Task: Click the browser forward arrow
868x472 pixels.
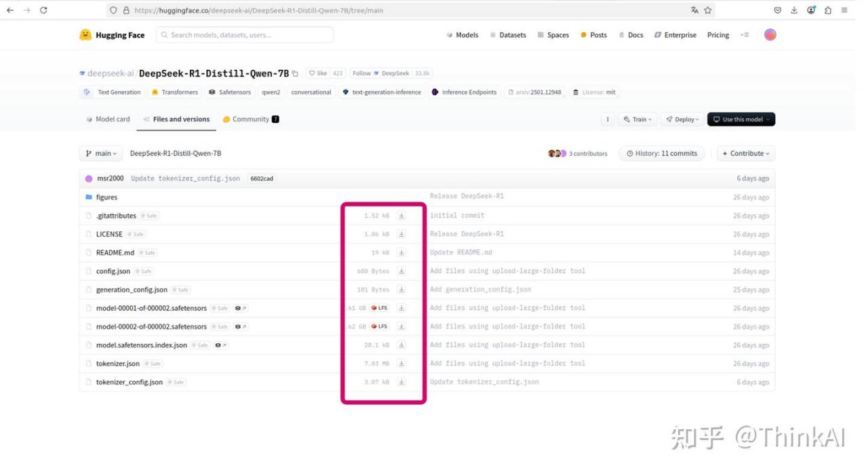Action: click(26, 10)
